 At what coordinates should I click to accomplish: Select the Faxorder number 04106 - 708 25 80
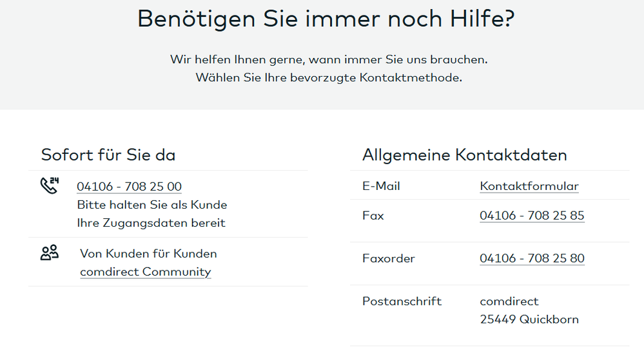pos(532,259)
